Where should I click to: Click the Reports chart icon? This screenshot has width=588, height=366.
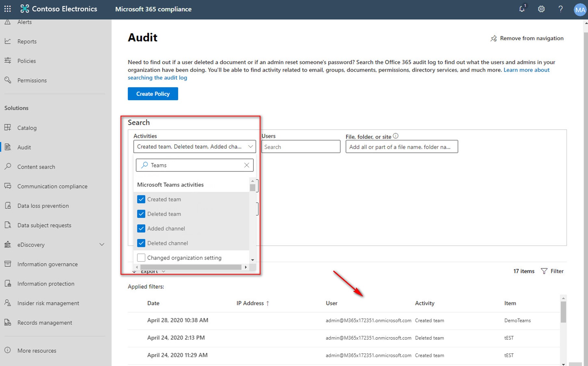point(8,41)
